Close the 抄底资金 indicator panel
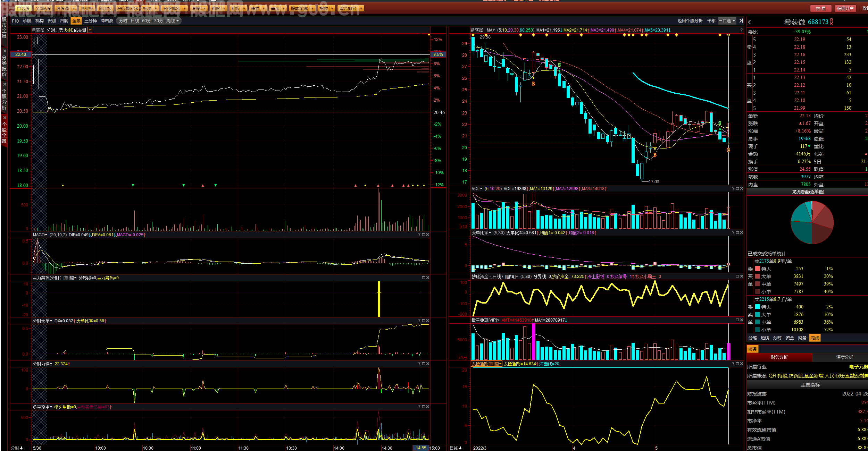 (x=742, y=276)
